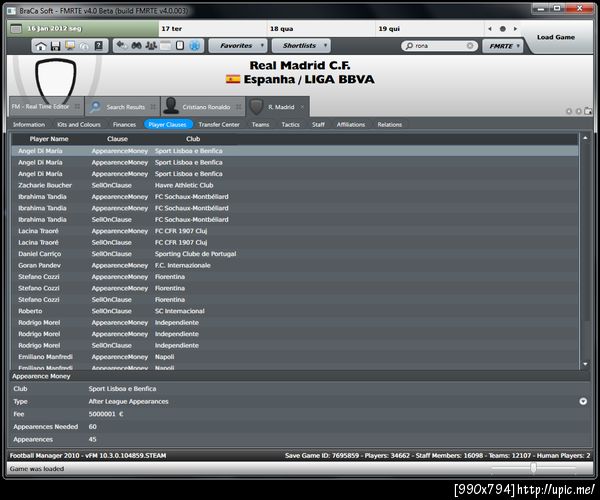Screen dimensions: 600x500
Task: Select the 17 ter calendar day
Action: 212,29
